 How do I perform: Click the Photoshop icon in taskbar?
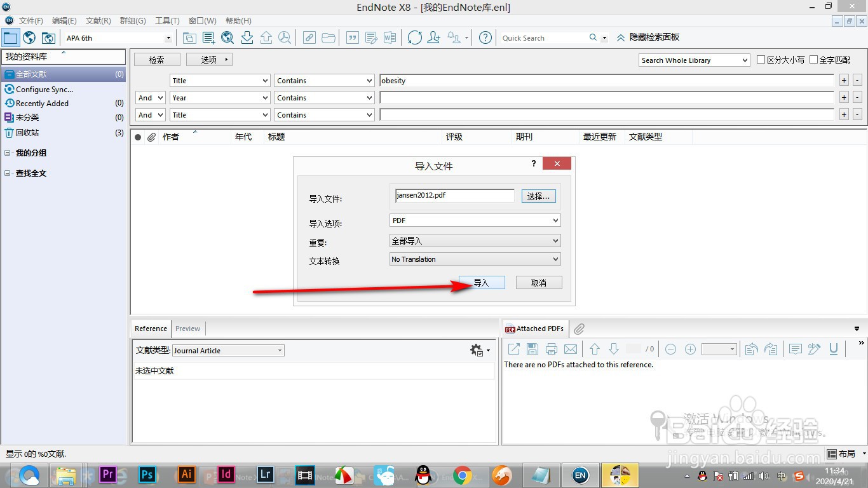pyautogui.click(x=147, y=474)
